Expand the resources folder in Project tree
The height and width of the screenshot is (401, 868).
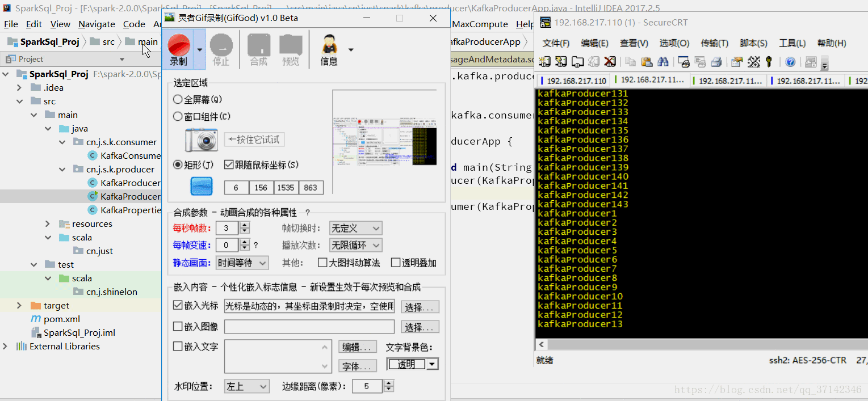[48, 223]
